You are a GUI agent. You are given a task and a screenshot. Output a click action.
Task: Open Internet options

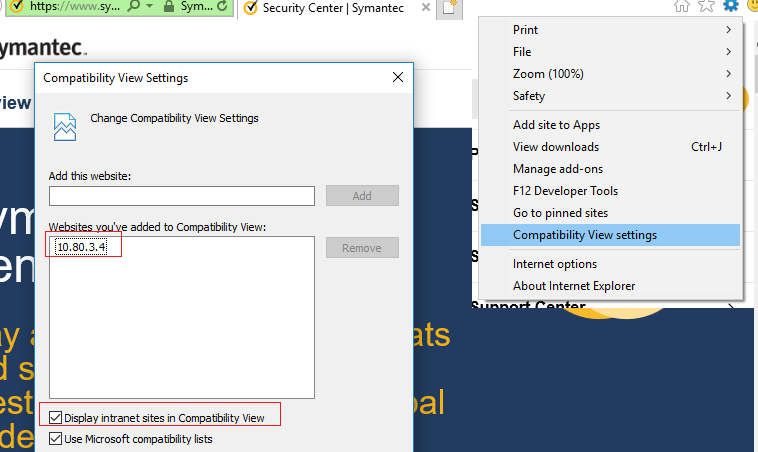(610, 264)
